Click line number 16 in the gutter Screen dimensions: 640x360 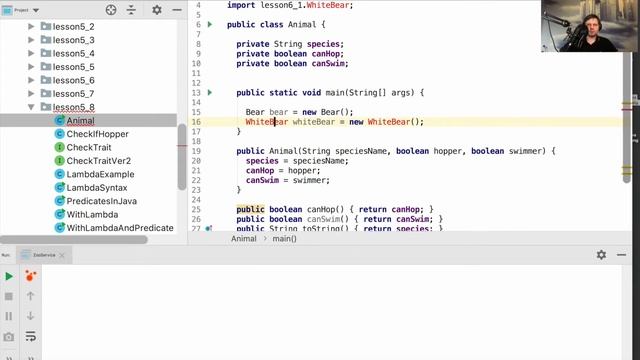pos(196,122)
